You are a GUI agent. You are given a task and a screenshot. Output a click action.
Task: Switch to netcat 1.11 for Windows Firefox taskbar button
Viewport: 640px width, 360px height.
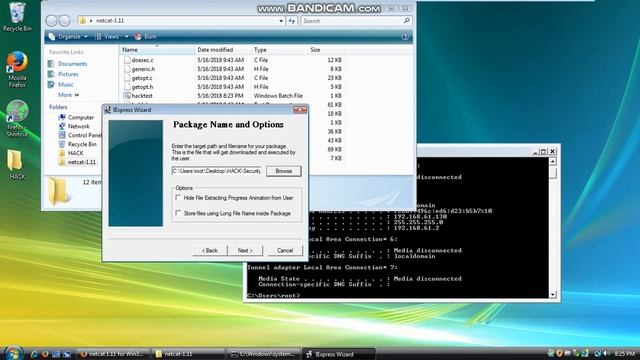pos(113,354)
